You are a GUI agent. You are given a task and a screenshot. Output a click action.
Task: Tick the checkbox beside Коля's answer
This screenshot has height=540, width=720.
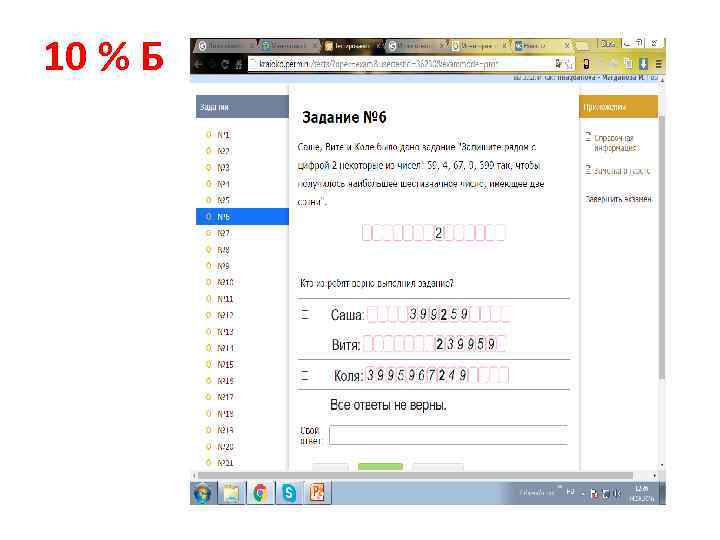click(305, 376)
